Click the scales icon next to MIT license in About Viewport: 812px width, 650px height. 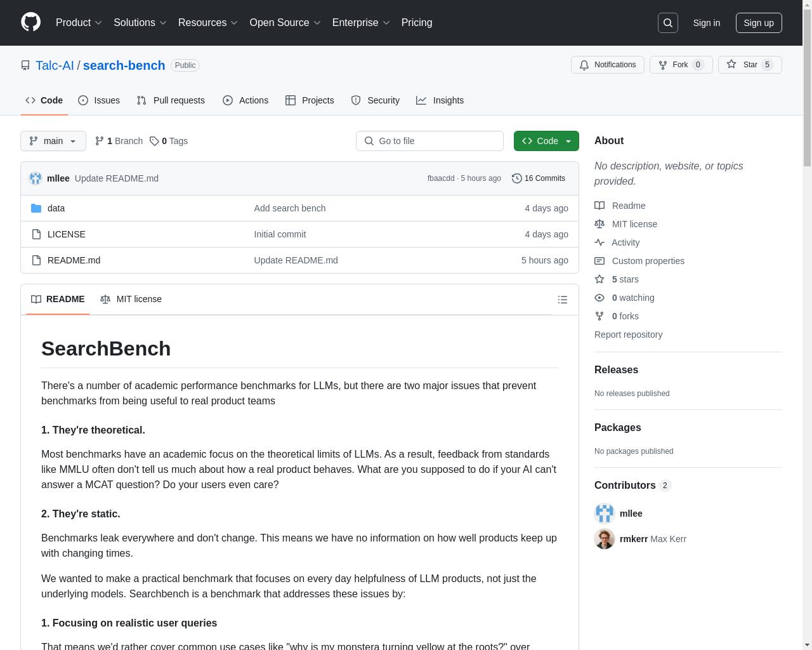(x=599, y=224)
